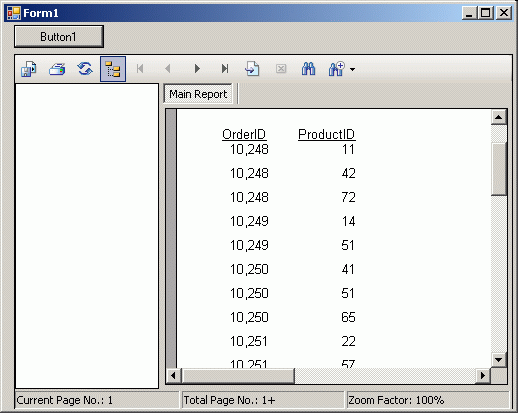Click the Export Report icon
The height and width of the screenshot is (413, 518).
(x=29, y=69)
